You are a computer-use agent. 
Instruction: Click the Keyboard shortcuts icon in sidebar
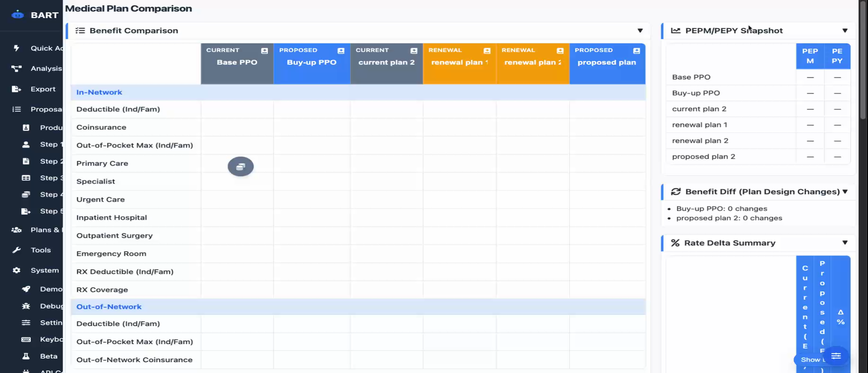(26, 339)
